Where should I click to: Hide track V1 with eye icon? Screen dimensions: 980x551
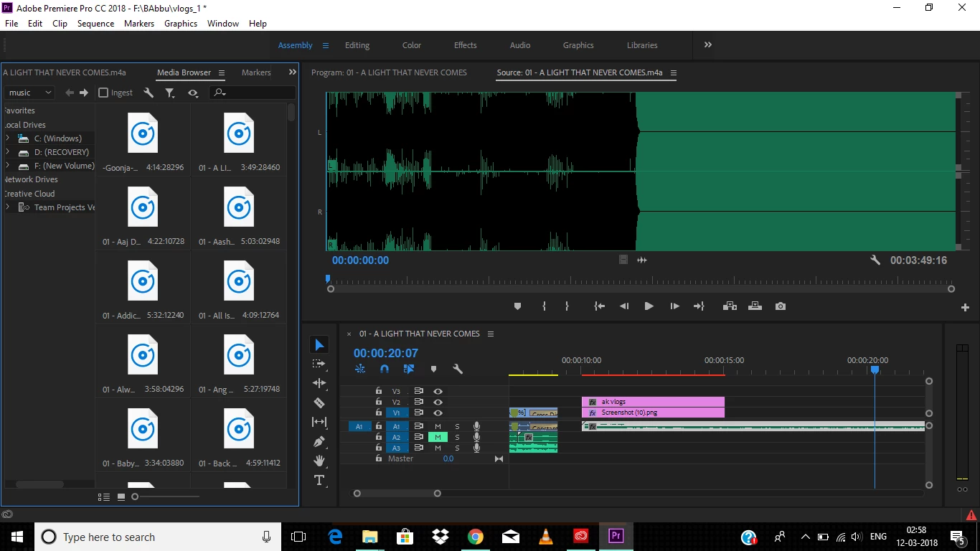438,413
